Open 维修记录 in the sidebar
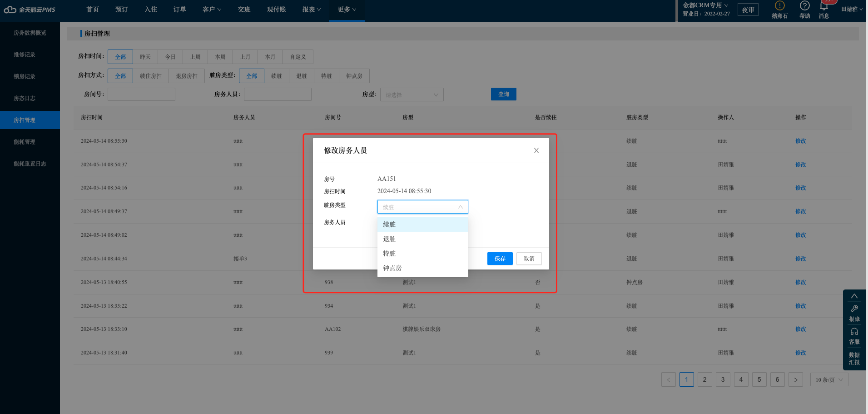The height and width of the screenshot is (414, 868). pyautogui.click(x=30, y=55)
